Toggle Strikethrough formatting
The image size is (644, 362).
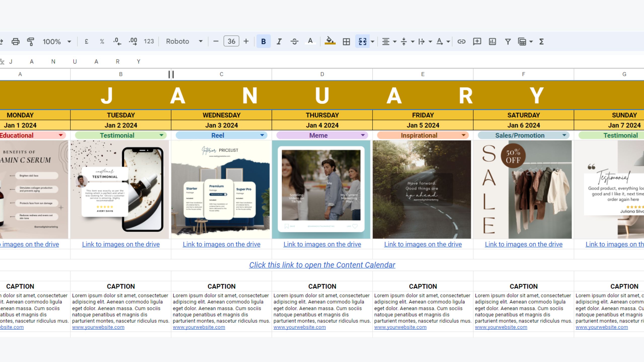pyautogui.click(x=295, y=41)
